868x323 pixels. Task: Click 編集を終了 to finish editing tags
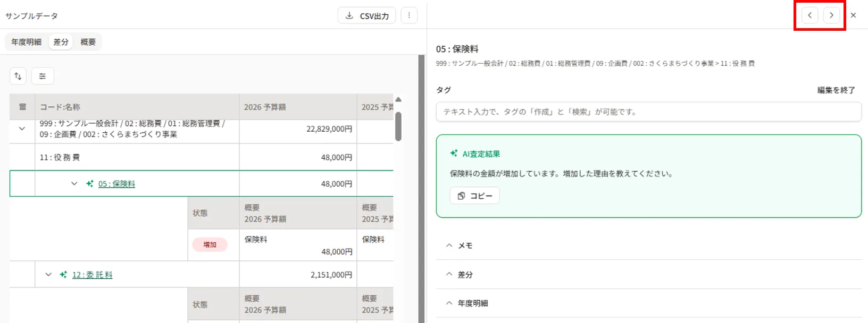click(x=836, y=90)
